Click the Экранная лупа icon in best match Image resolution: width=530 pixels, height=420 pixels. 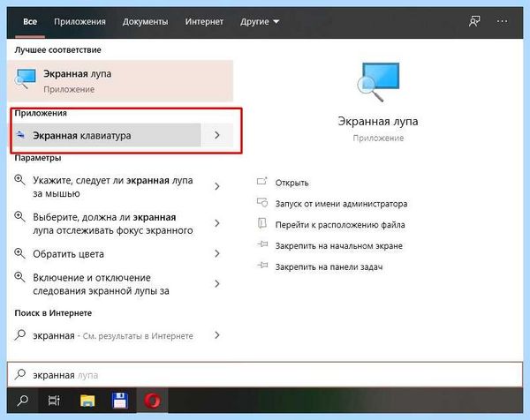pyautogui.click(x=26, y=79)
